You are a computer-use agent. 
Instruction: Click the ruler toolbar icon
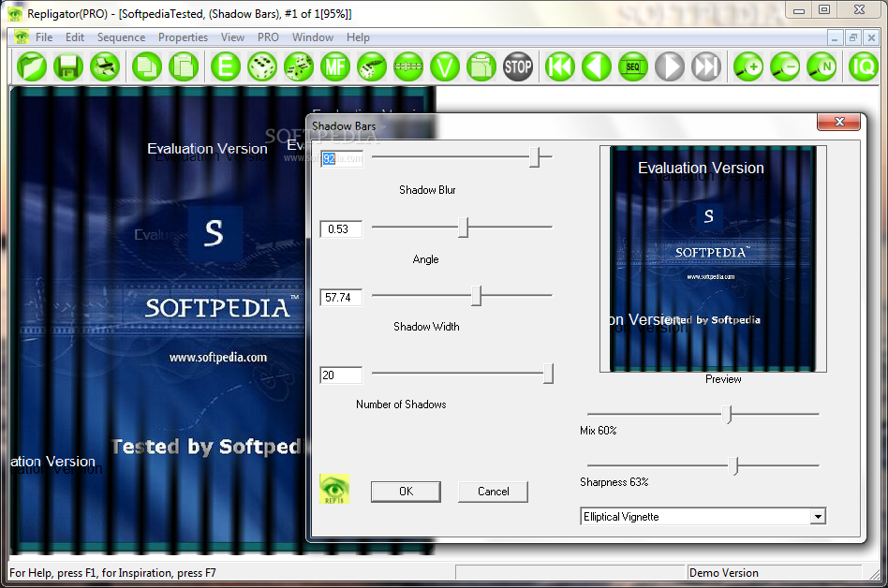click(408, 66)
